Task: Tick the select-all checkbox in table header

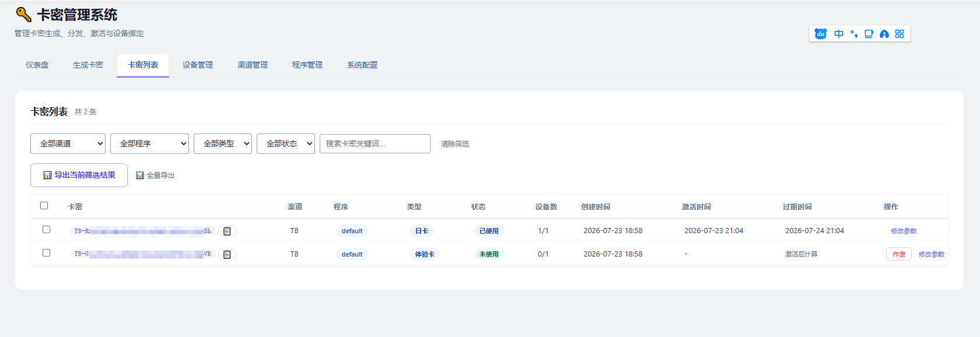Action: 44,205
